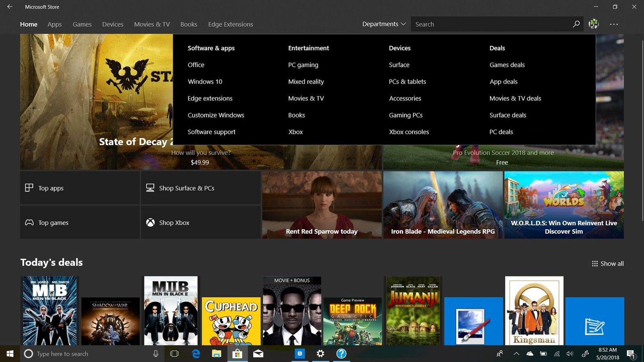This screenshot has height=362, width=644.
Task: Open the See more (...) menu icon
Action: [x=613, y=24]
